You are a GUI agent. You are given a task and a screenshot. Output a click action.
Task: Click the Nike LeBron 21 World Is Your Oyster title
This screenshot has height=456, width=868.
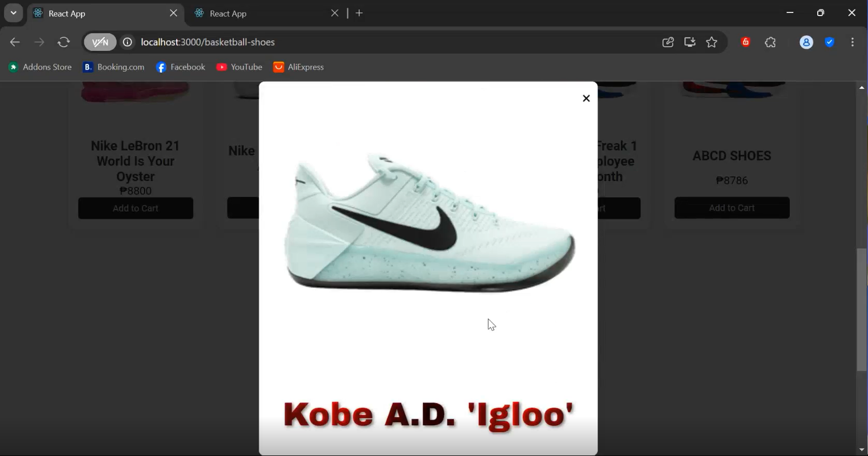pyautogui.click(x=135, y=161)
